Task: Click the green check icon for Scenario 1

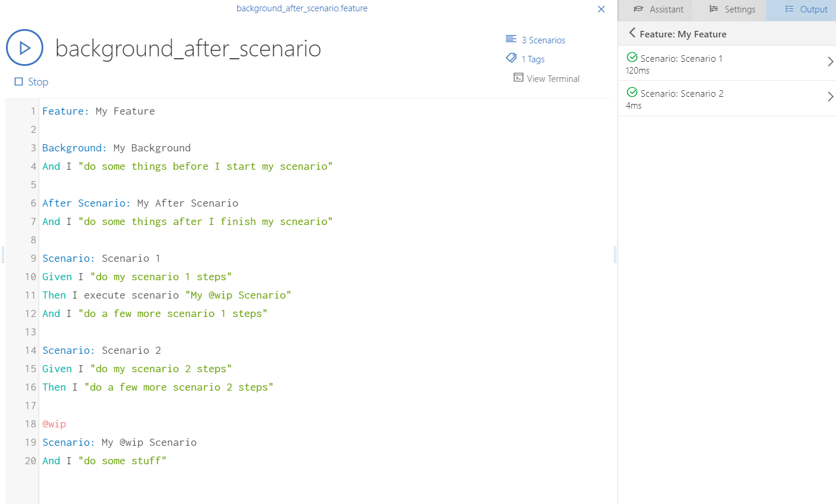Action: 632,58
